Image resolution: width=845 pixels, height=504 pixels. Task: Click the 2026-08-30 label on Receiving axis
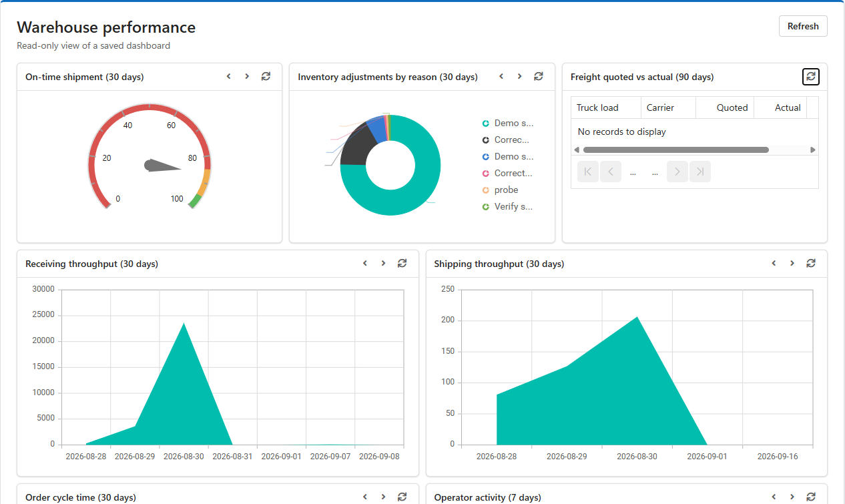point(184,457)
